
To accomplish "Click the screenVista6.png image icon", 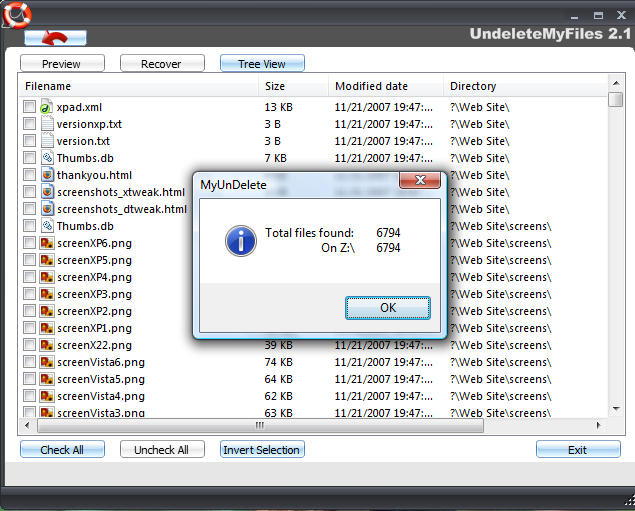I will (47, 362).
